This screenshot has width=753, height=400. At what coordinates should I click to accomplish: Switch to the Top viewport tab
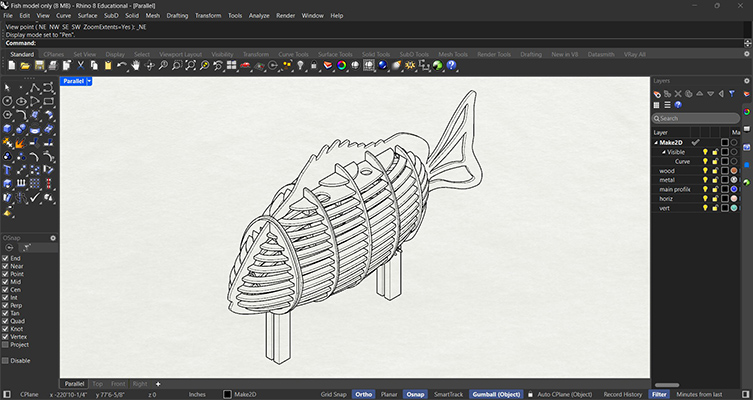click(x=97, y=383)
